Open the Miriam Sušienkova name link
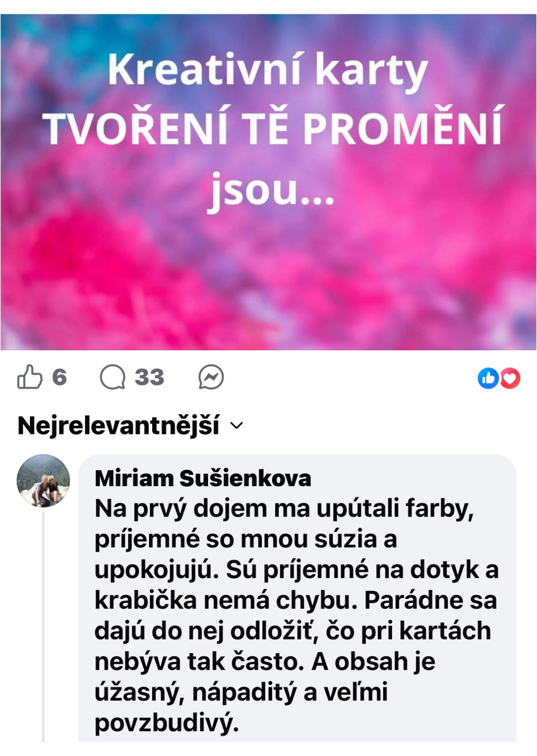 click(203, 478)
